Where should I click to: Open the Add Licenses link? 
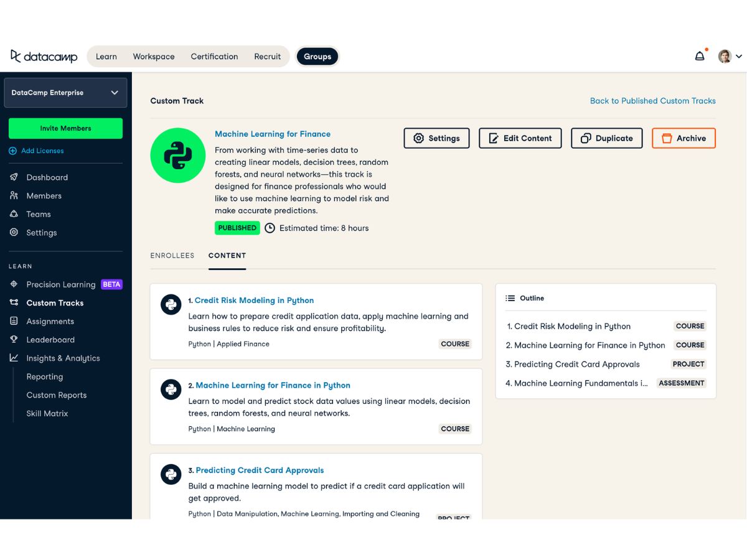pyautogui.click(x=42, y=151)
